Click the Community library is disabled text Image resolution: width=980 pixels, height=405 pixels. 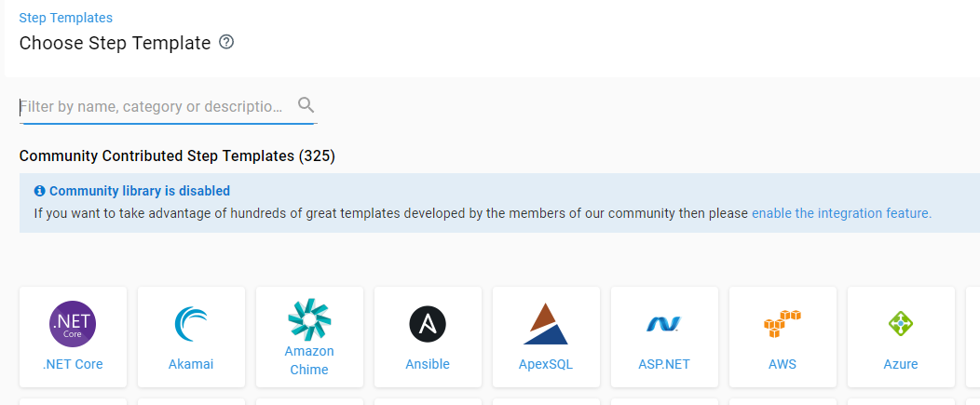click(140, 191)
